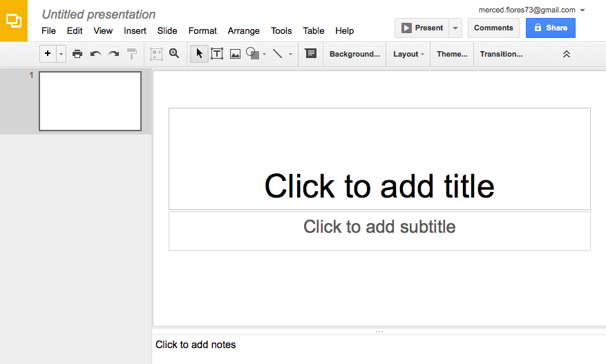
Task: Select the text box tool
Action: coord(217,54)
